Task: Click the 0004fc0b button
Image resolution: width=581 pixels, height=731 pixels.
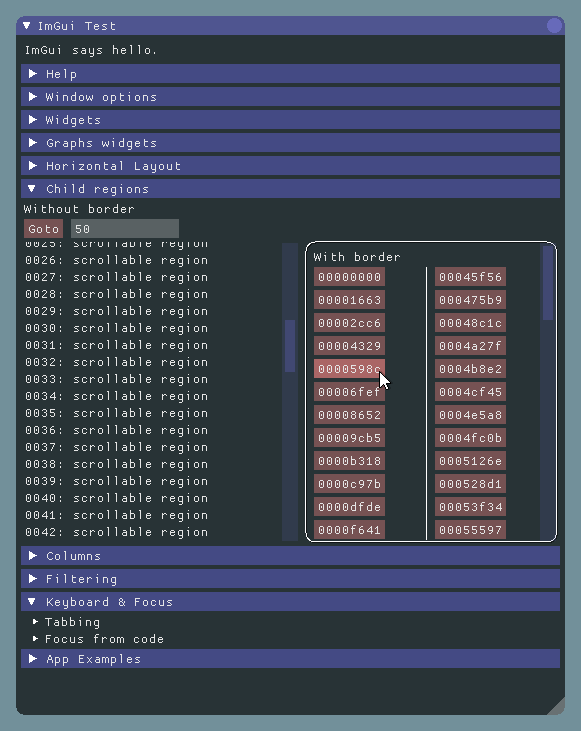Action: coord(470,438)
